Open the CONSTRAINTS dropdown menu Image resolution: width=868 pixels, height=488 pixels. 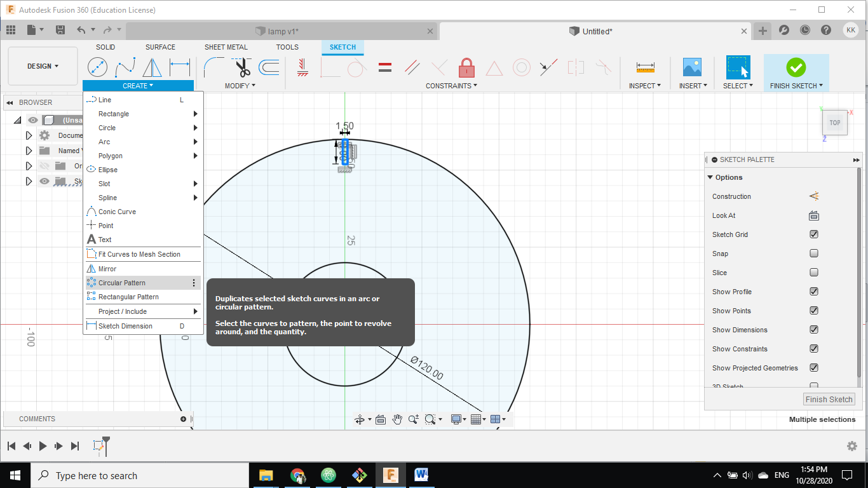(451, 86)
